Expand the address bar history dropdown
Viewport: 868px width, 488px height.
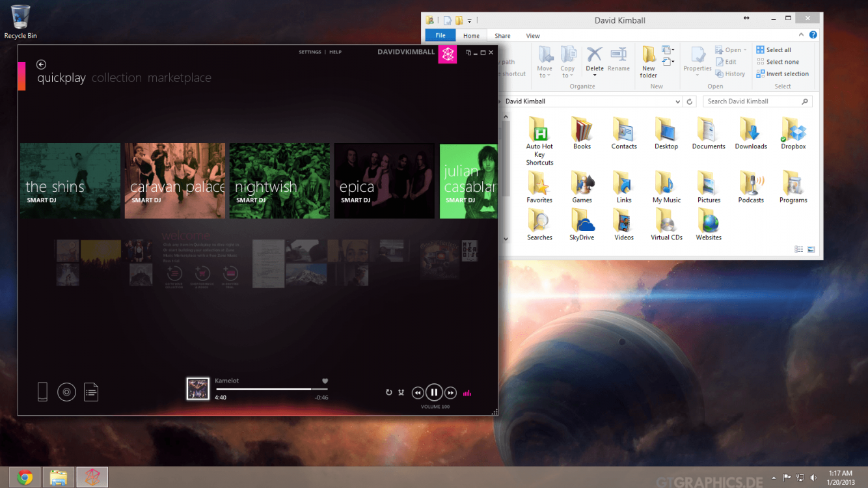point(677,102)
